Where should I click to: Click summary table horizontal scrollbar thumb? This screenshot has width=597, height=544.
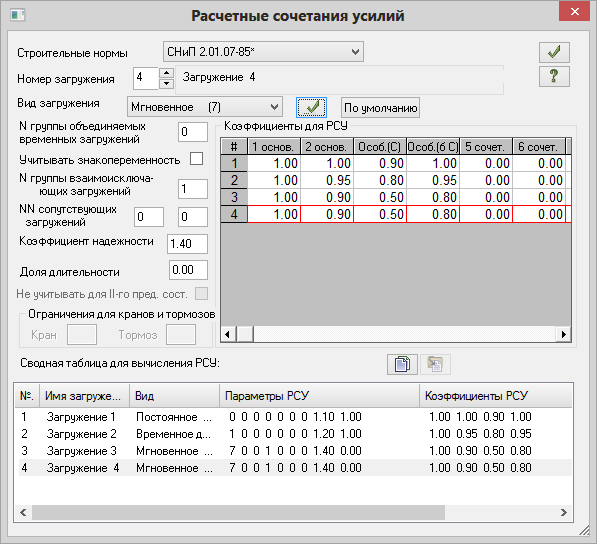pyautogui.click(x=238, y=512)
